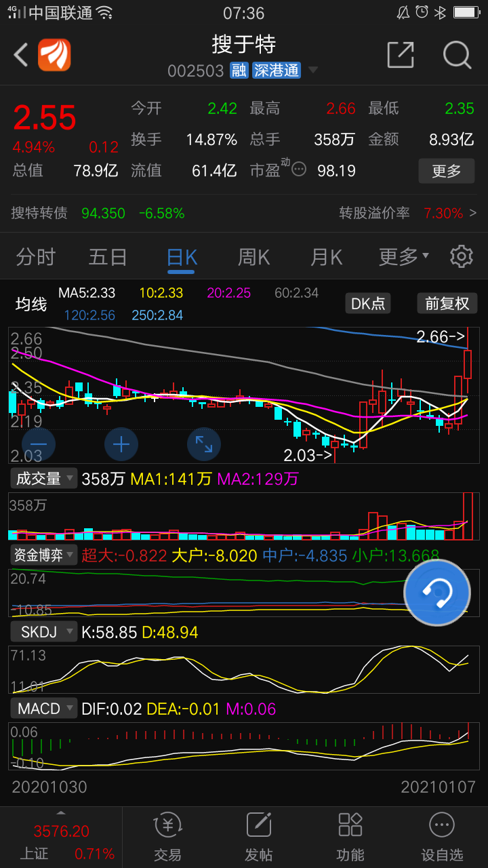Viewport: 488px width, 868px height.
Task: Tap the 20201030 start date label
Action: pos(49,787)
